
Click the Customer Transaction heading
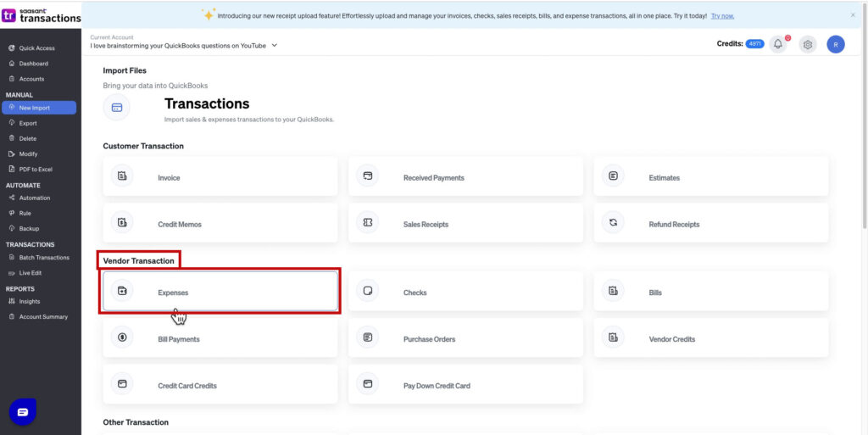[x=143, y=146]
